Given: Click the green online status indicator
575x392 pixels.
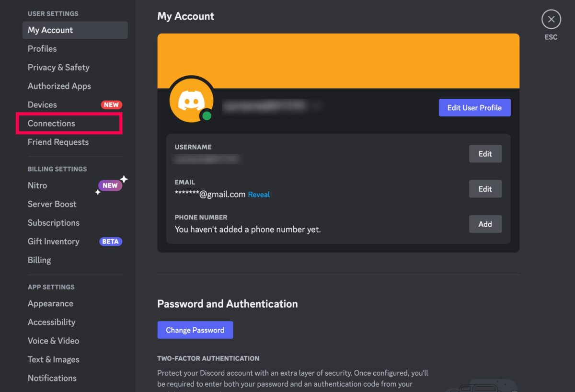Looking at the screenshot, I should pos(207,115).
